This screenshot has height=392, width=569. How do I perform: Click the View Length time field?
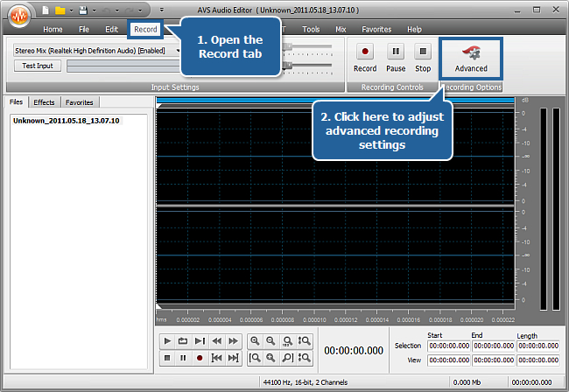pos(538,360)
